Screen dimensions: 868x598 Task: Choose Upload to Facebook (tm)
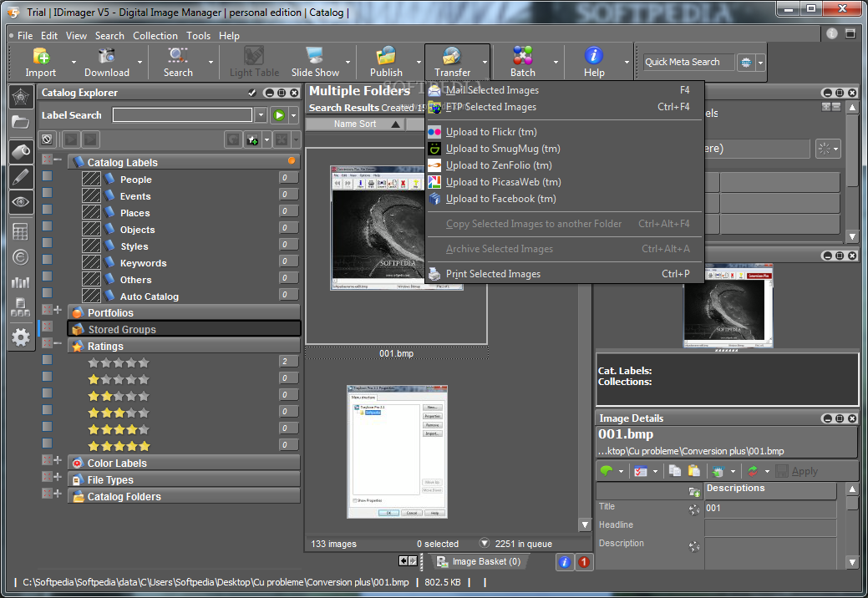pos(564,199)
